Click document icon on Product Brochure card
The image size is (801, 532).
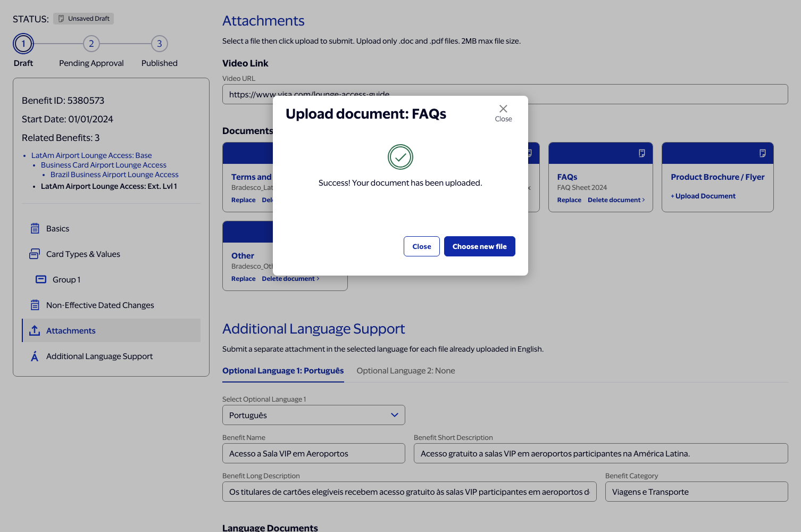click(x=763, y=153)
